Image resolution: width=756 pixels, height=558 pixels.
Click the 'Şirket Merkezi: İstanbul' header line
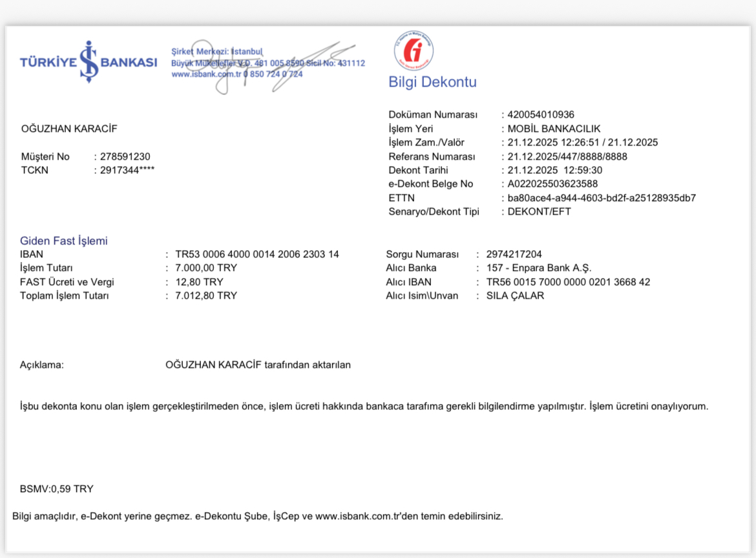[x=217, y=52]
